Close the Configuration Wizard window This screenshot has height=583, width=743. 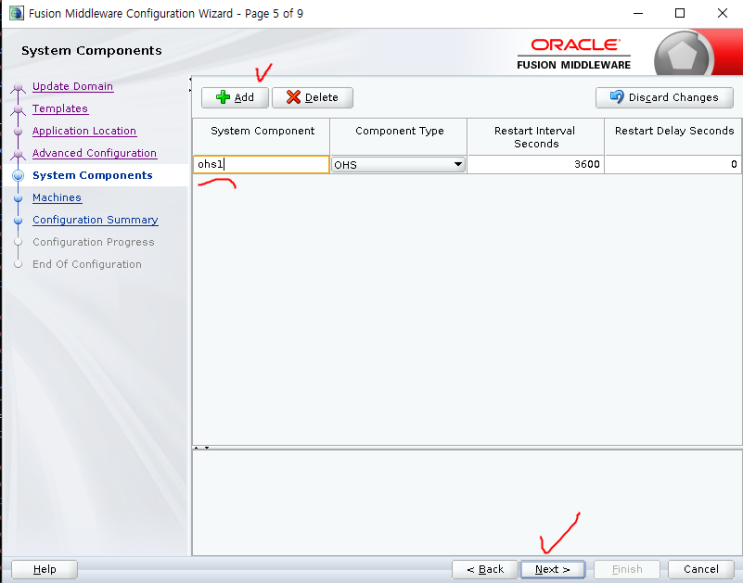point(722,13)
